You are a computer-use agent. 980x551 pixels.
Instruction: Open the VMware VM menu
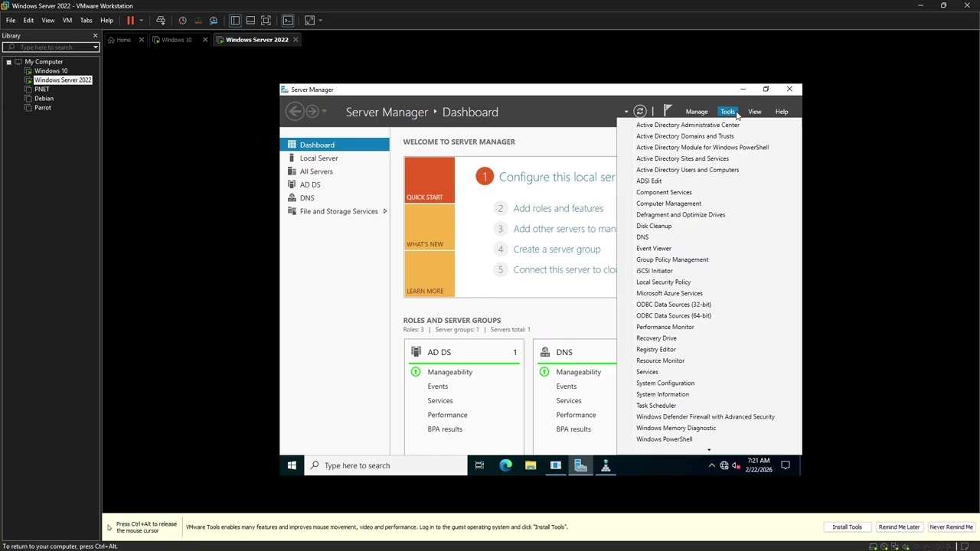[x=67, y=21]
